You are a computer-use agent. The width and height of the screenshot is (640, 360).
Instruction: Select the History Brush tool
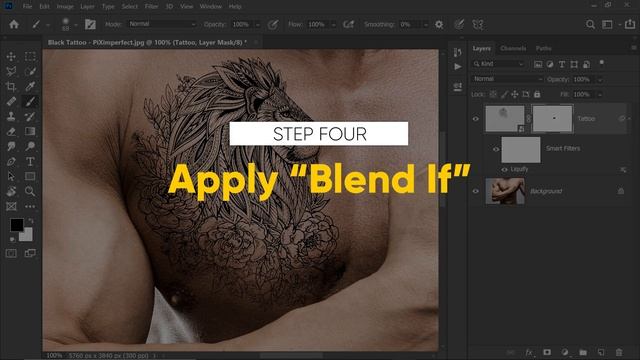click(30, 116)
